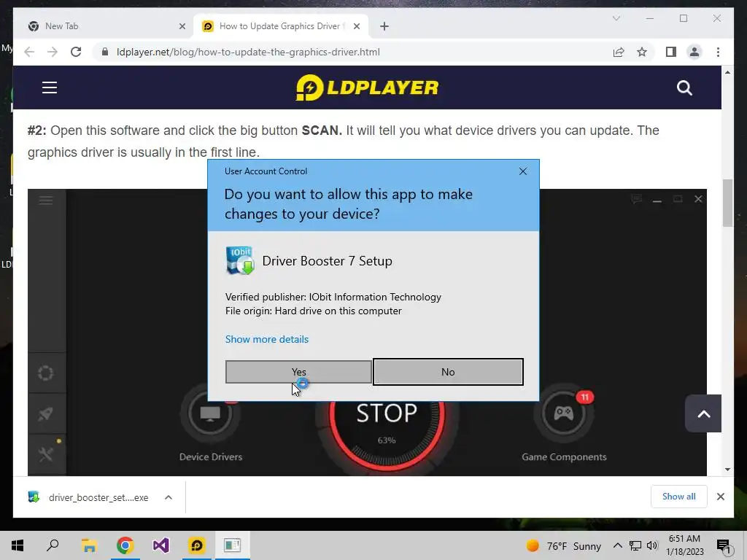Click the address bar URL
The image size is (747, 560).
point(248,52)
